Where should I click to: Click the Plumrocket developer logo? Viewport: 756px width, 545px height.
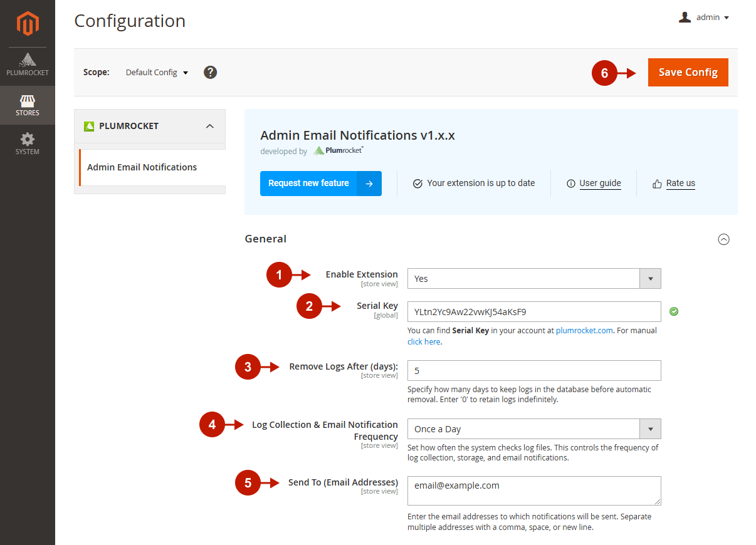pyautogui.click(x=339, y=150)
